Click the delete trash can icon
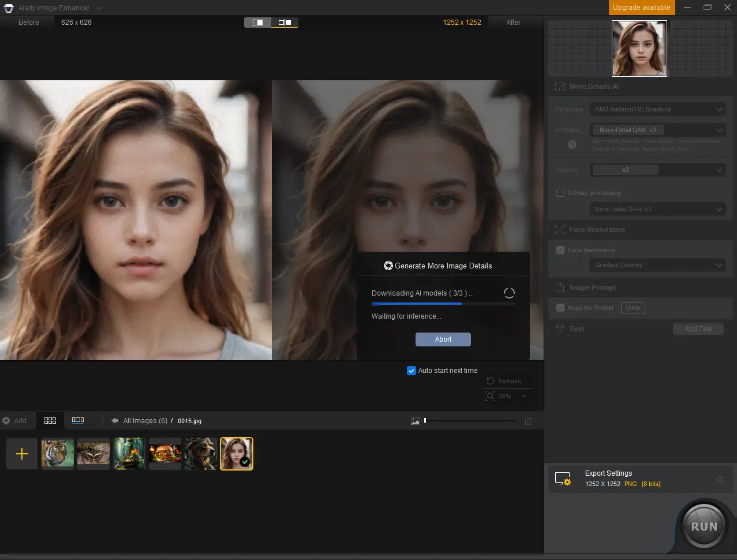 coord(528,421)
